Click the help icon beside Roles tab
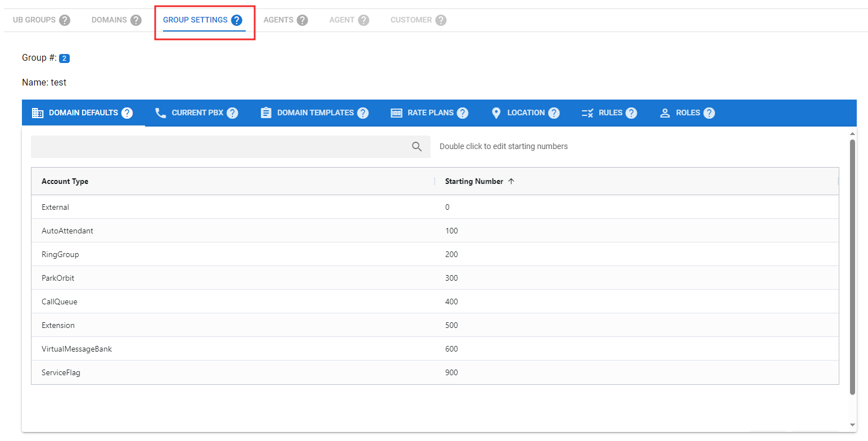This screenshot has width=868, height=441. pyautogui.click(x=709, y=113)
